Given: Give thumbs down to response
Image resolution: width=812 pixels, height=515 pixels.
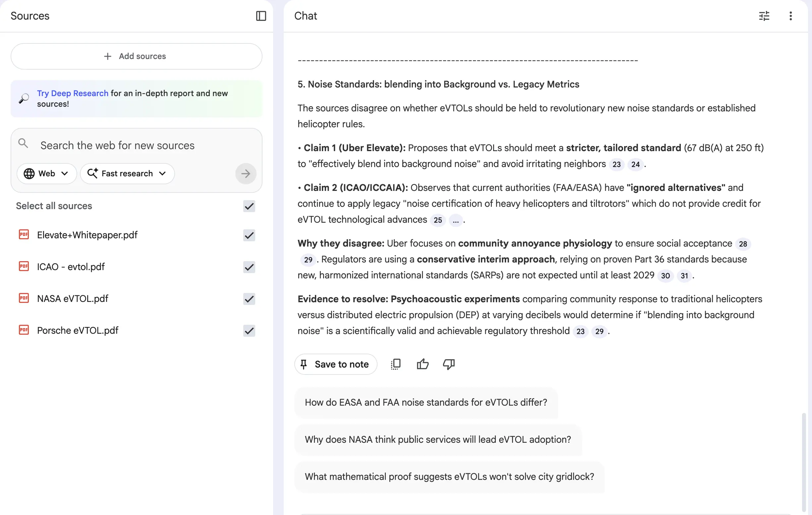Looking at the screenshot, I should point(449,364).
